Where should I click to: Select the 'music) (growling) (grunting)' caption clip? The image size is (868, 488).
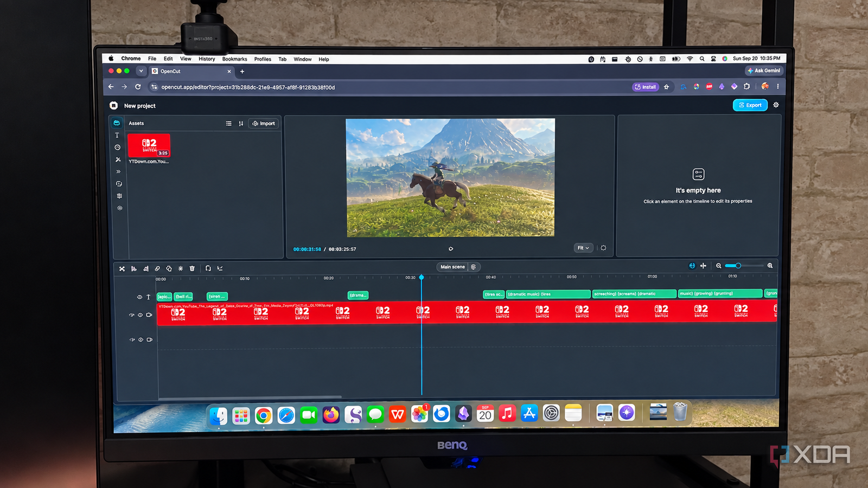720,293
